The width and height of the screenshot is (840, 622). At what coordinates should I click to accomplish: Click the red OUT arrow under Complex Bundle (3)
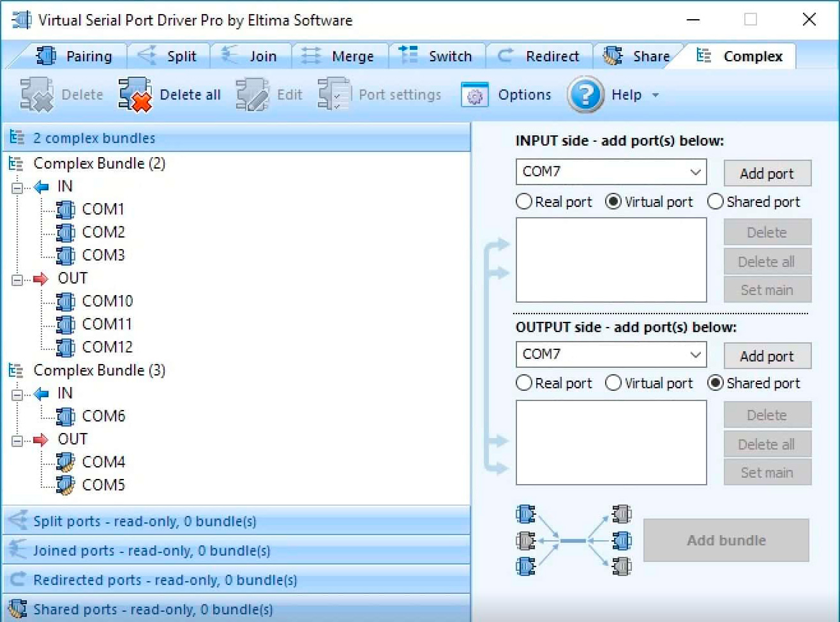click(41, 439)
